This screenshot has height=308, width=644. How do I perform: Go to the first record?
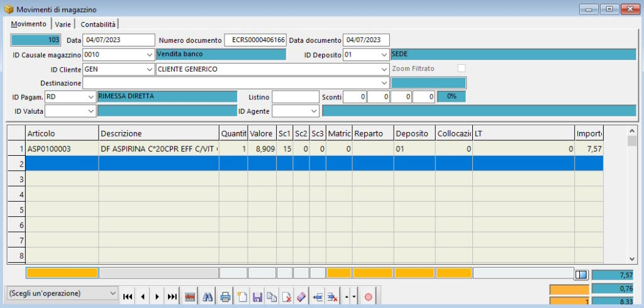pos(128,296)
